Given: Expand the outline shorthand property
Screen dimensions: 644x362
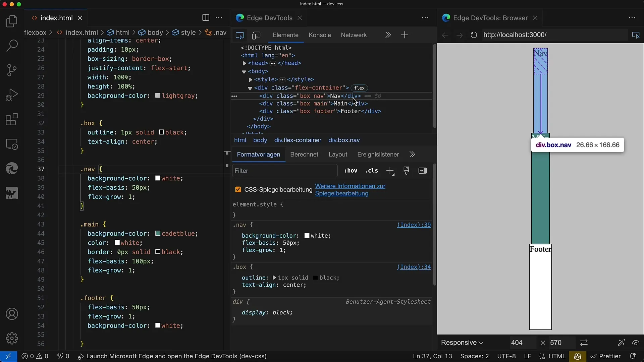Looking at the screenshot, I should [274, 278].
